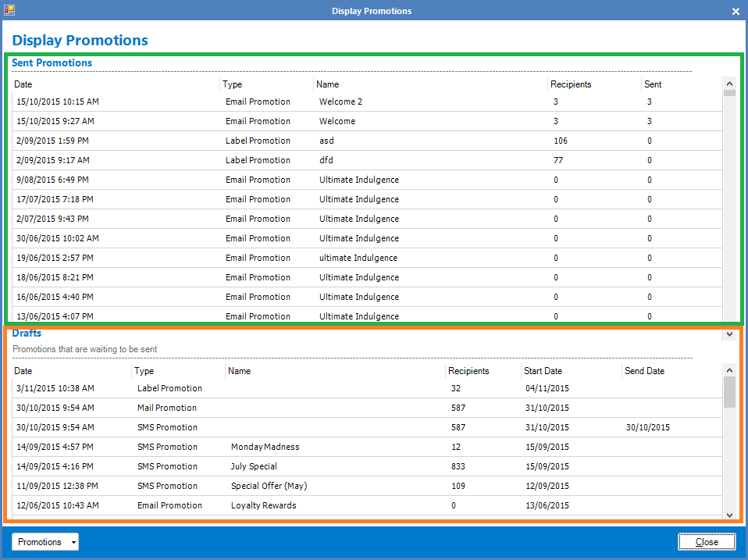Close the Display Promotions window
The height and width of the screenshot is (560, 748).
[707, 542]
